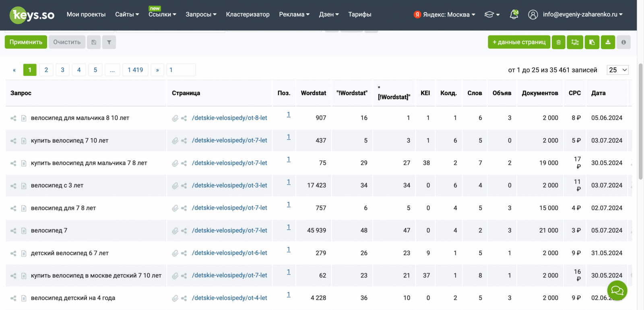644x310 pixels.
Task: Open the Кластеризатор menu item
Action: [x=248, y=15]
